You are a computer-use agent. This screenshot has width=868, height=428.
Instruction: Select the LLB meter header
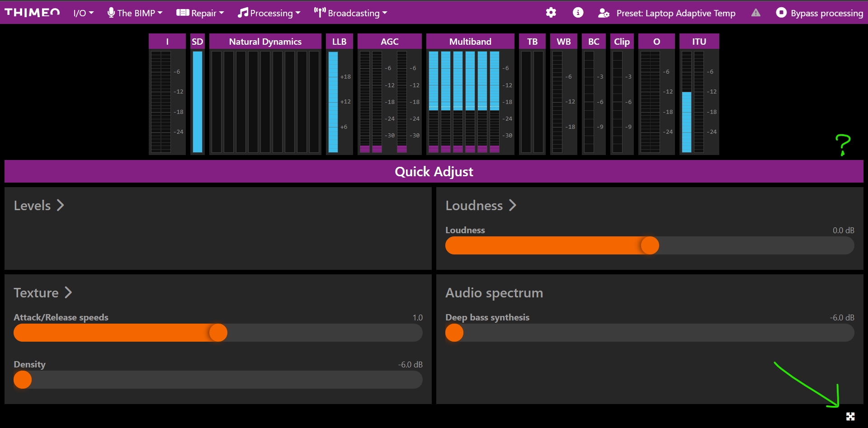339,41
